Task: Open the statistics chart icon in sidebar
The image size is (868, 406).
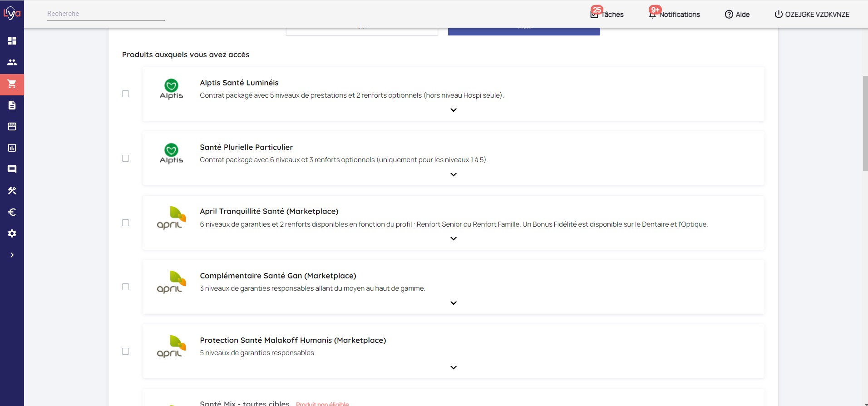Action: point(12,148)
